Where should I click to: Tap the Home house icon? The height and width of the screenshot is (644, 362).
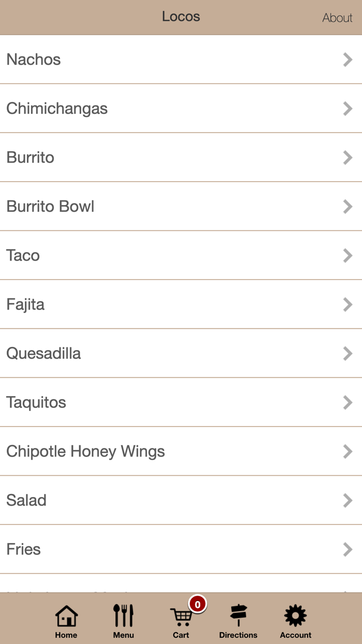[x=66, y=616]
